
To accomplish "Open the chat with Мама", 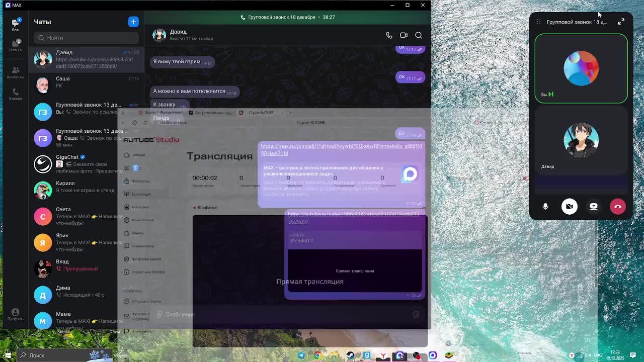I will click(87, 319).
